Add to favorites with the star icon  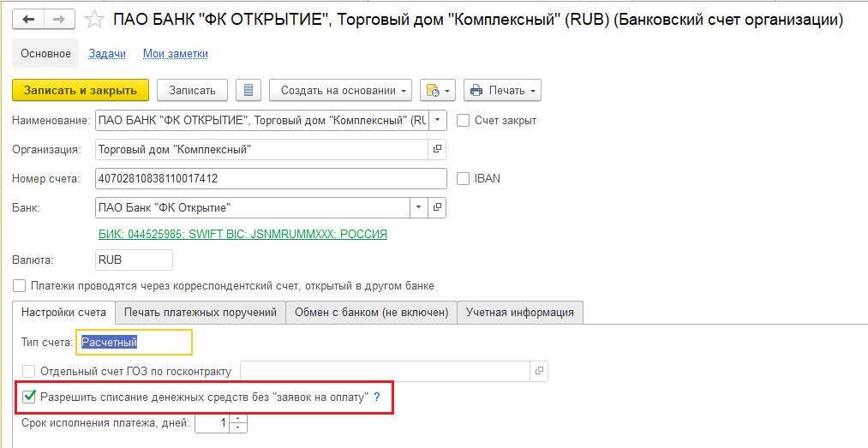94,21
